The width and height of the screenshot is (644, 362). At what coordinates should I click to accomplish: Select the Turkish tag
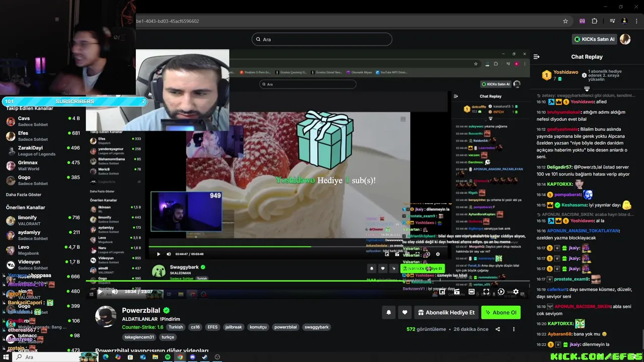coord(176,327)
